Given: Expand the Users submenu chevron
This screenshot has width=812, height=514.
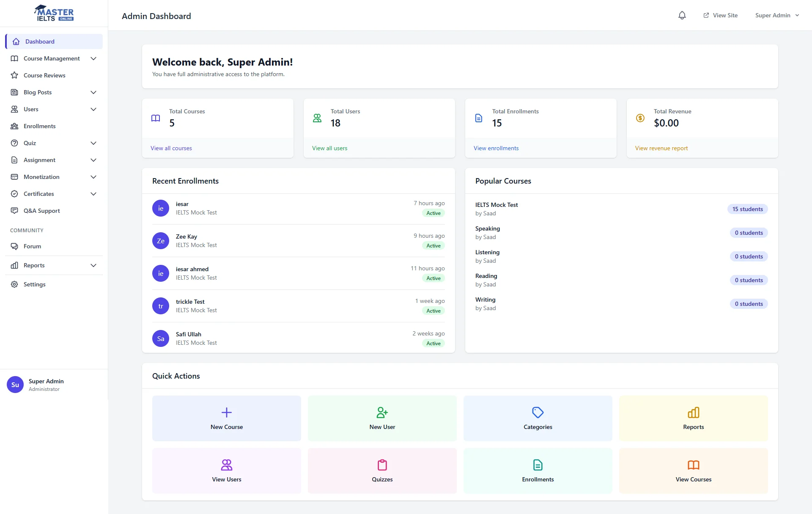Looking at the screenshot, I should coord(93,109).
